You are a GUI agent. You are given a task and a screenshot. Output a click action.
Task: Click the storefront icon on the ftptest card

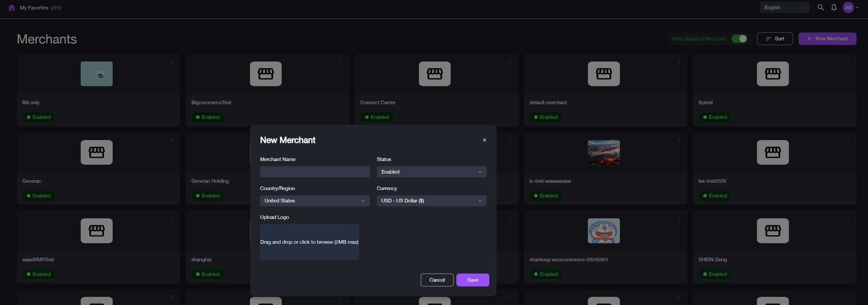pyautogui.click(x=772, y=74)
